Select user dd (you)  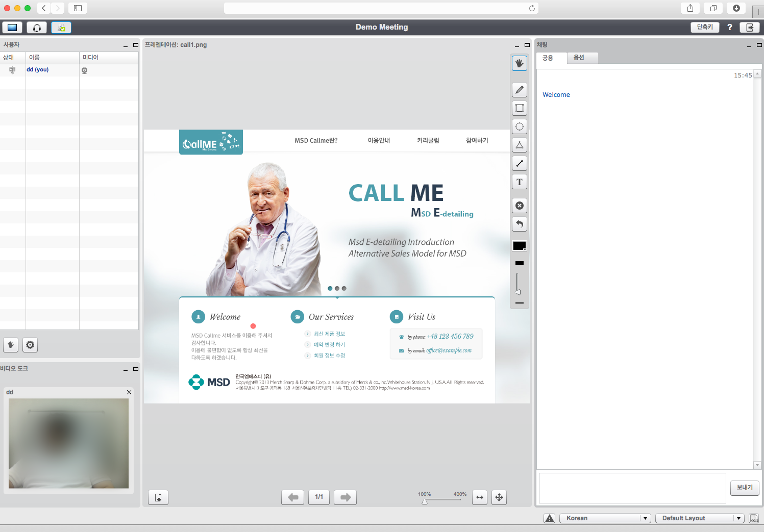click(38, 70)
